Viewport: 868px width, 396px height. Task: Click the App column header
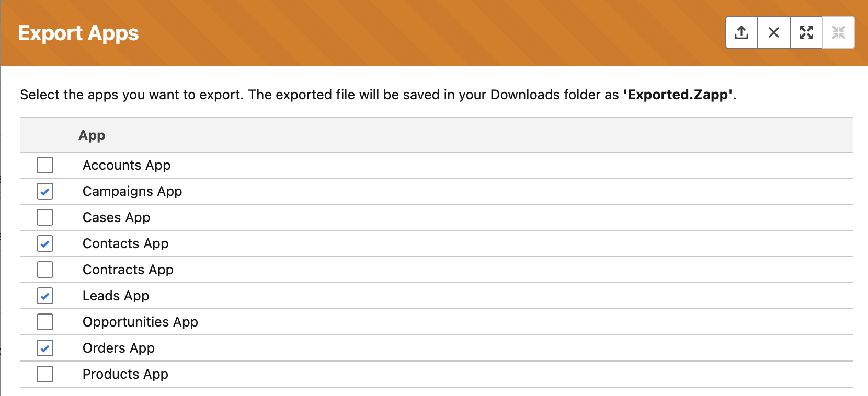[92, 135]
